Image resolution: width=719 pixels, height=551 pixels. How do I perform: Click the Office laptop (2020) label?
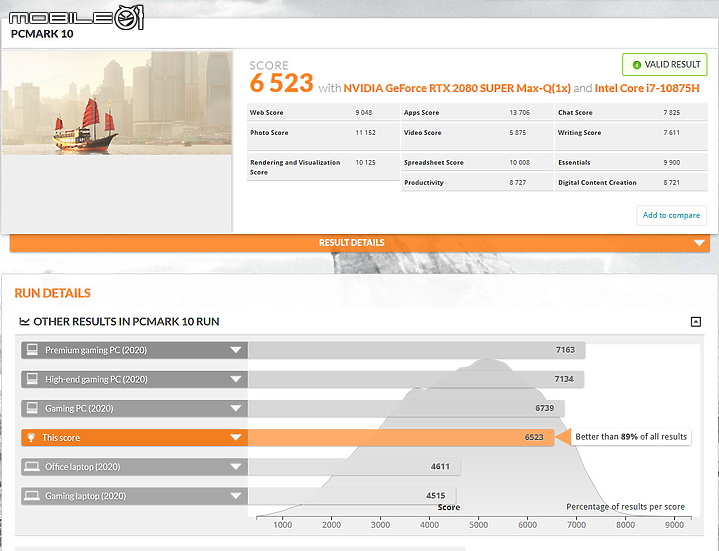pyautogui.click(x=83, y=467)
